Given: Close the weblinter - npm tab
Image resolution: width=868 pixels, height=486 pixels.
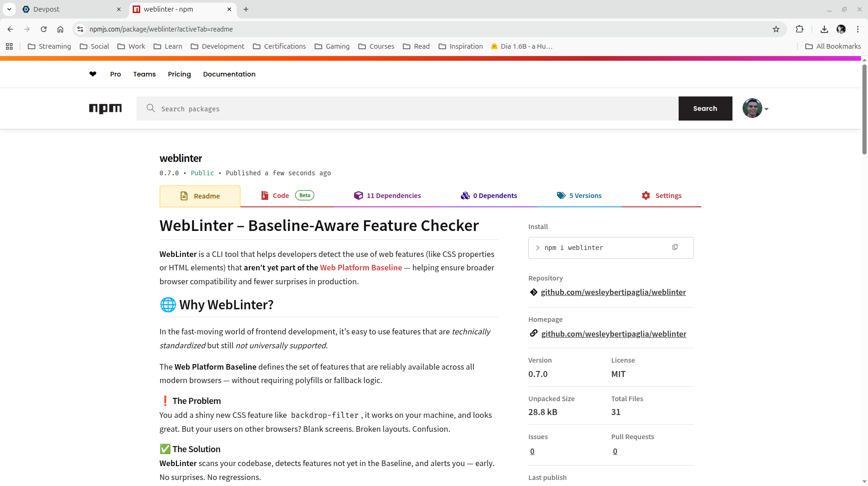Looking at the screenshot, I should coord(229,9).
